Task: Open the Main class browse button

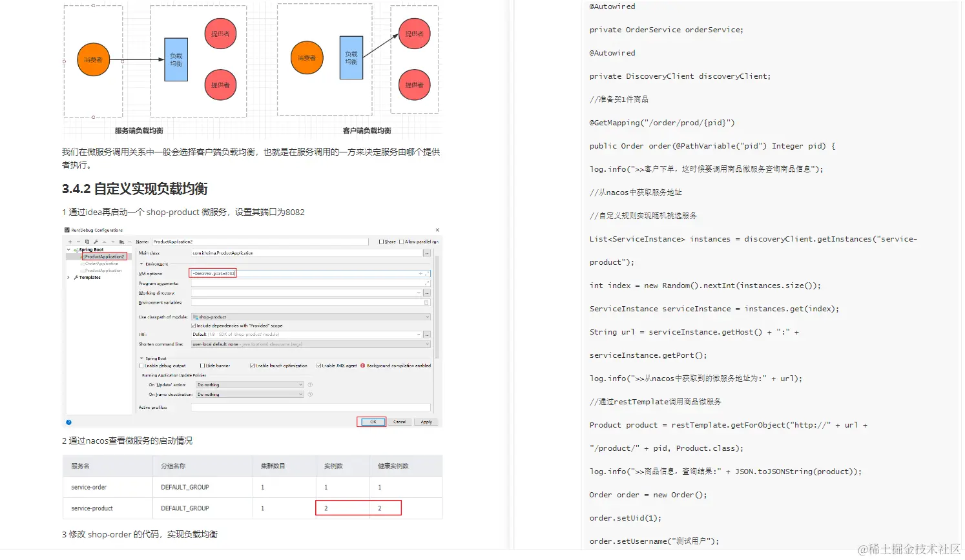Action: 427,253
